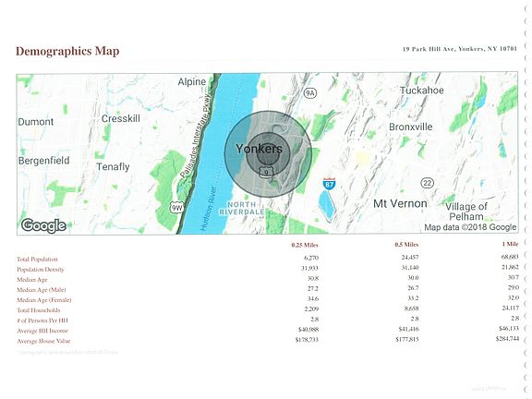The width and height of the screenshot is (532, 399).
Task: Click the income value $46,133
Action: click(x=509, y=328)
